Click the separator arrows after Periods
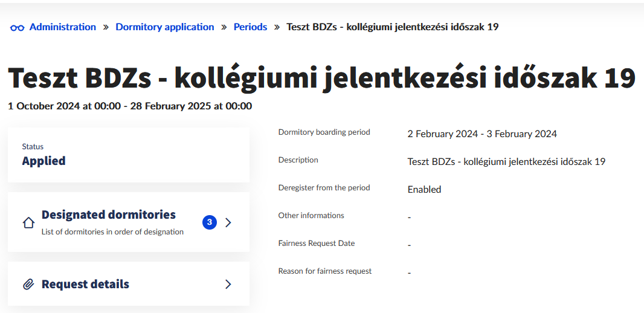 point(277,27)
